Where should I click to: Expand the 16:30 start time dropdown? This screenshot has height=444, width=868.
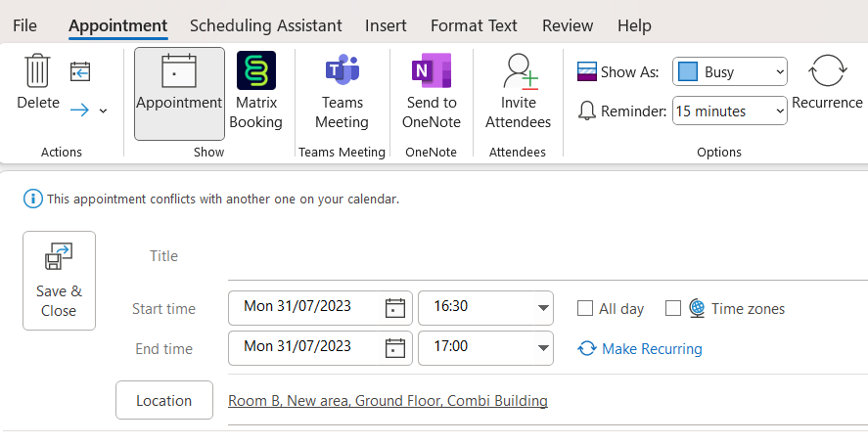(543, 308)
